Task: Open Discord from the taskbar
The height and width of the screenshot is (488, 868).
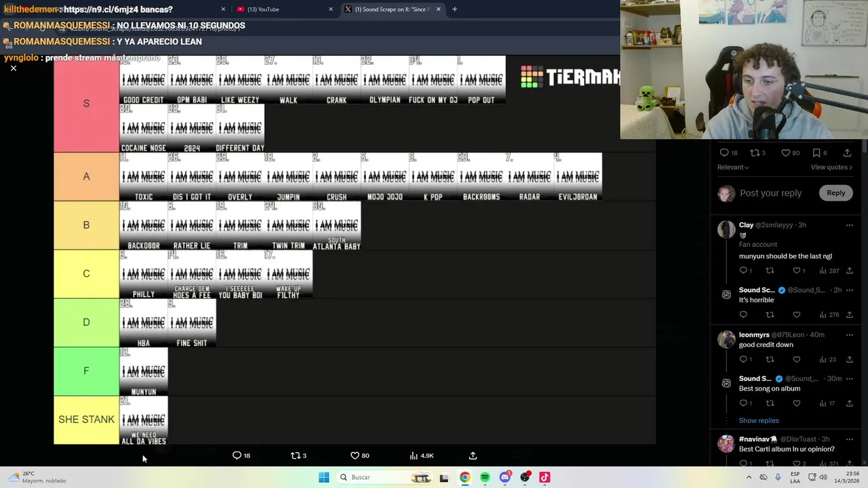Action: (x=505, y=477)
